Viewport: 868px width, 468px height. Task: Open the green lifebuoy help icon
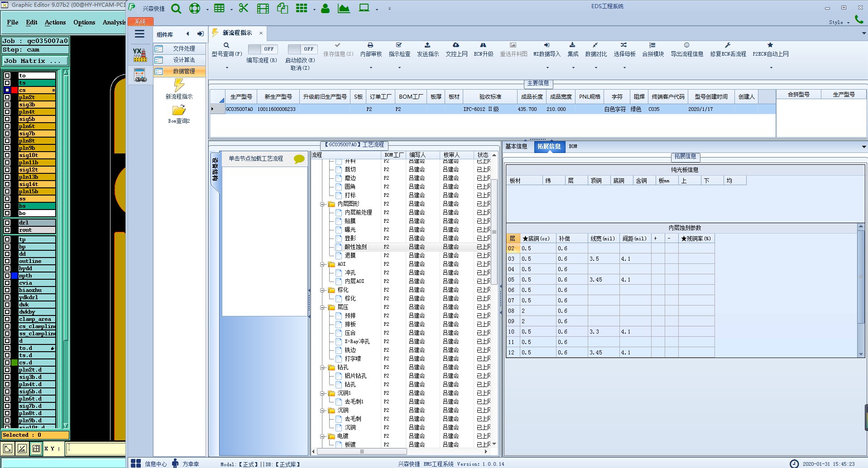tap(195, 9)
